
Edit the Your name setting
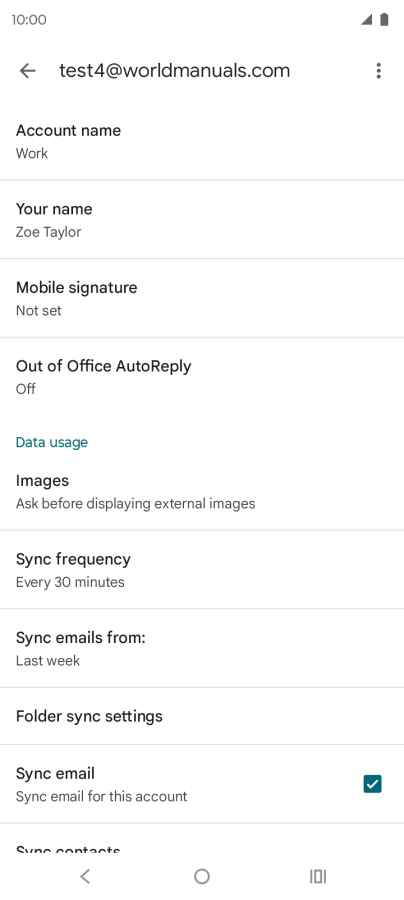coord(202,220)
